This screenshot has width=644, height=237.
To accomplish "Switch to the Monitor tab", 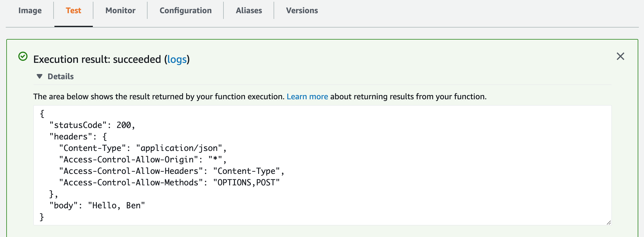I will pos(120,11).
